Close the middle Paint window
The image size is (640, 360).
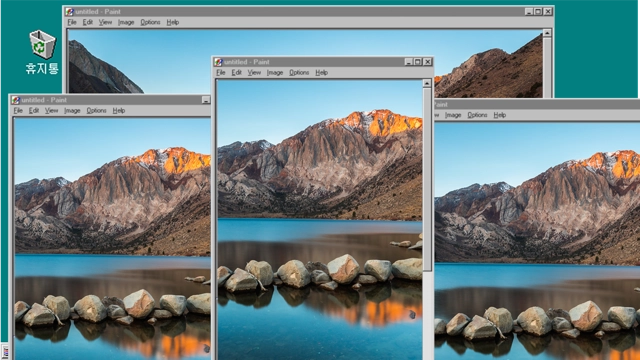point(427,62)
